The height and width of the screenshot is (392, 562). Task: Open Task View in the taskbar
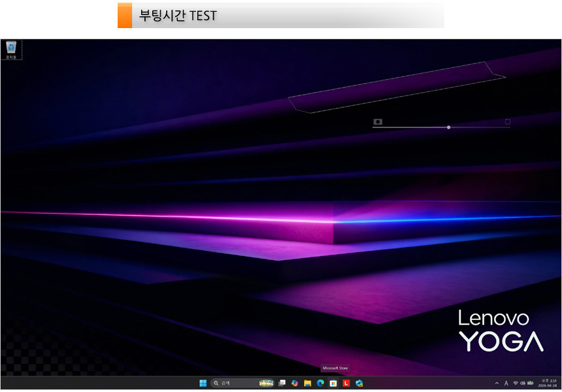282,383
